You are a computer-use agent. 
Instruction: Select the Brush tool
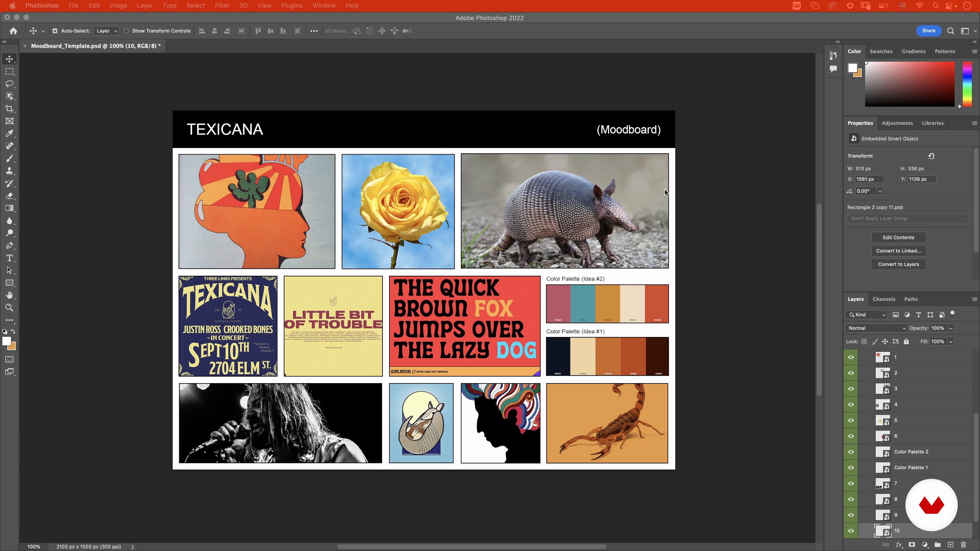point(9,159)
